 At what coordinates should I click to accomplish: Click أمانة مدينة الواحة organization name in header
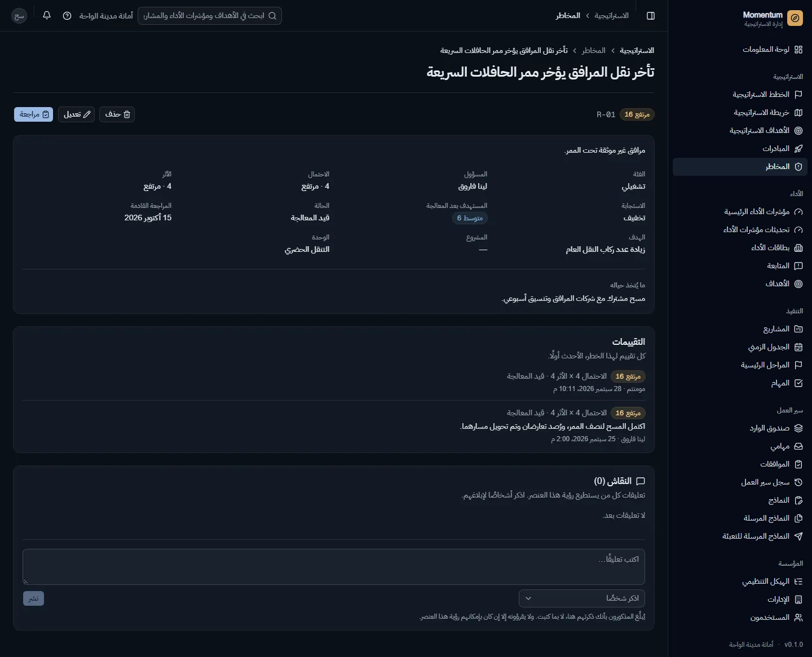tap(106, 16)
